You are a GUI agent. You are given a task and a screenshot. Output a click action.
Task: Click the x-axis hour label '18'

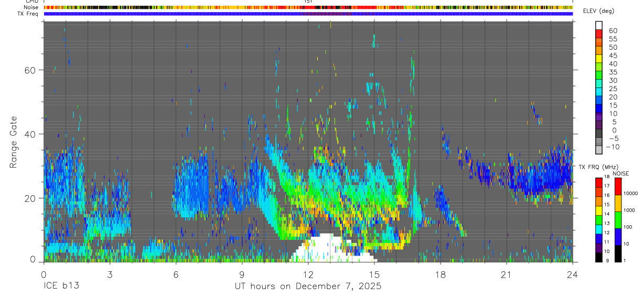pos(440,274)
